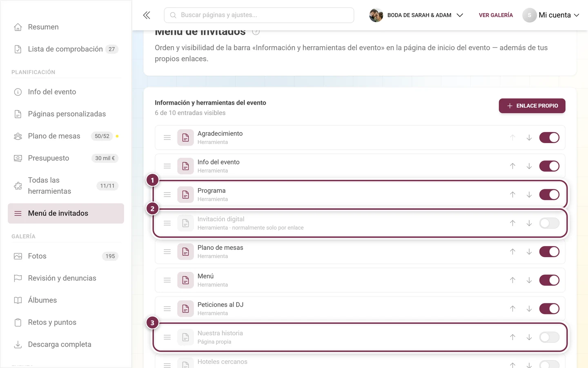
Task: Collapse the sidebar with double-chevron icon
Action: click(147, 15)
